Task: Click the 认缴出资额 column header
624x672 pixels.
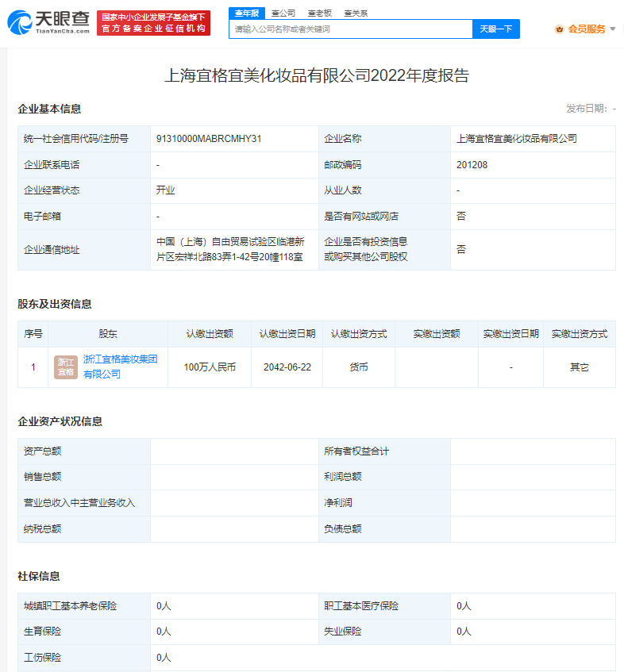Action: coord(210,334)
